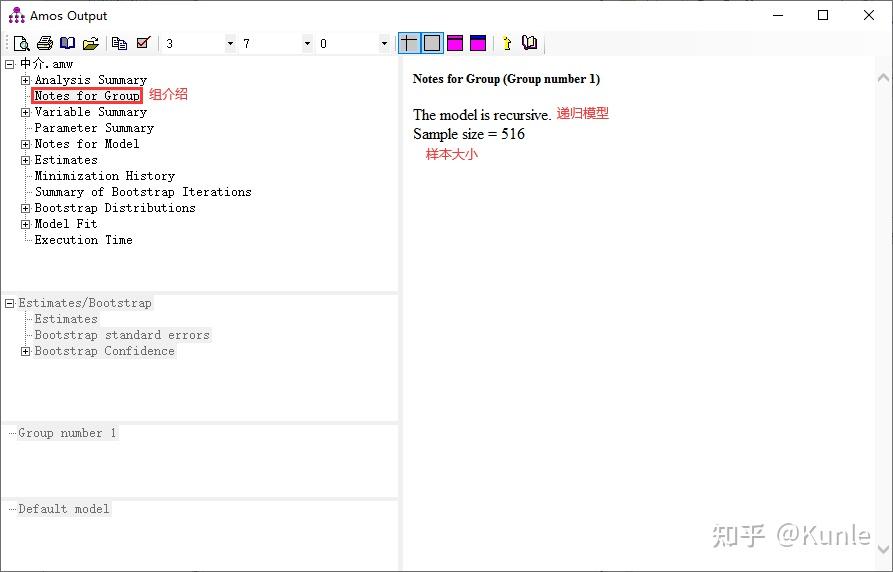Expand the Model Fit node
This screenshot has height=572, width=893.
pyautogui.click(x=25, y=224)
